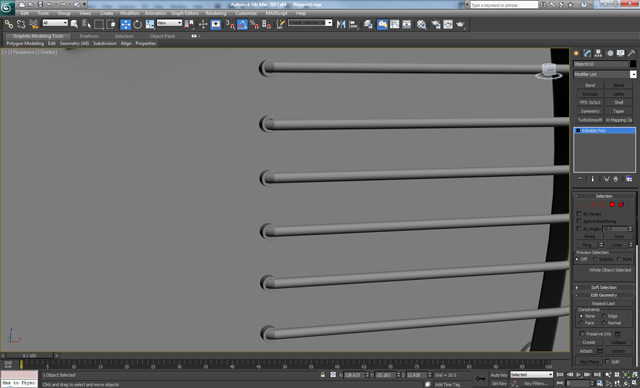Enable the By Angle checkbox

point(579,229)
